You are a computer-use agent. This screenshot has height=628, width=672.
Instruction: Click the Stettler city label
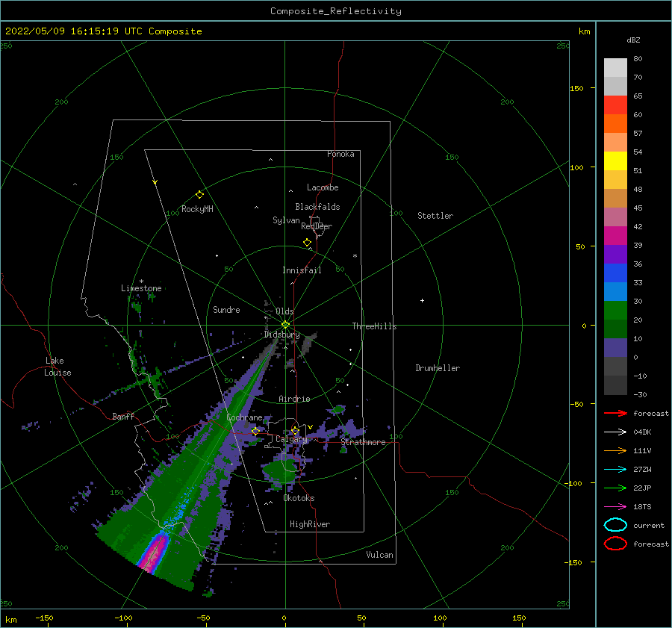coord(435,216)
